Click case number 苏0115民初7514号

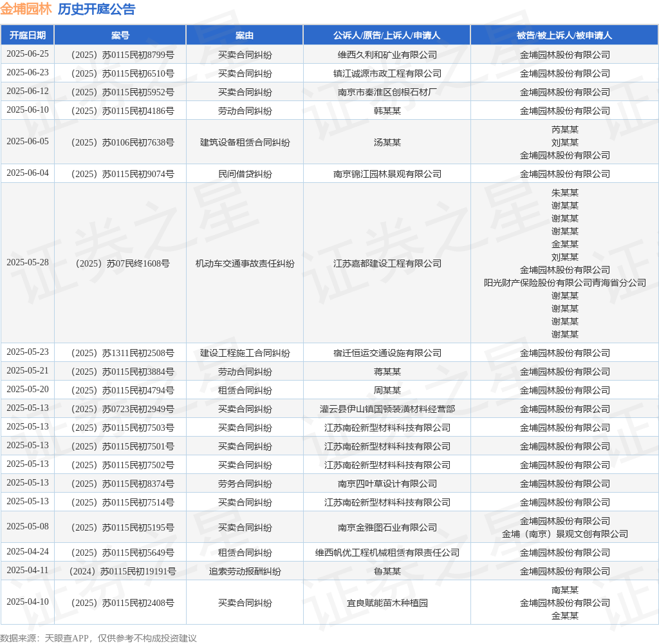pyautogui.click(x=123, y=503)
